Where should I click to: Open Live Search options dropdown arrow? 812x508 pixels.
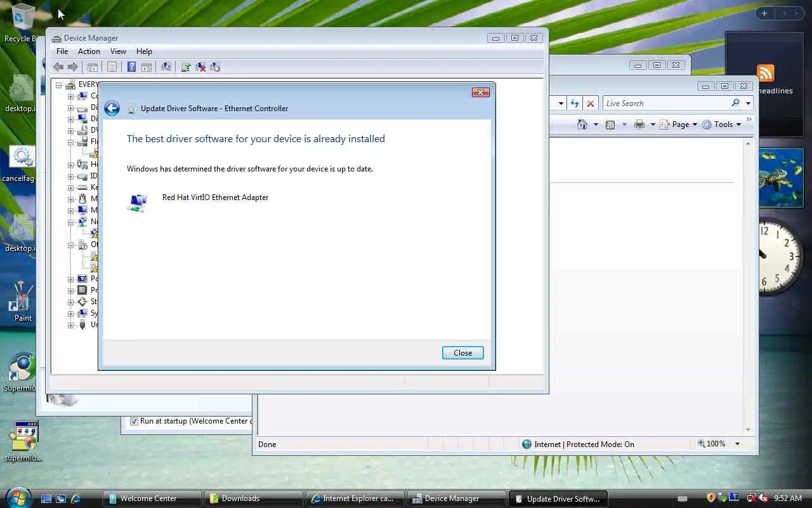pos(749,103)
